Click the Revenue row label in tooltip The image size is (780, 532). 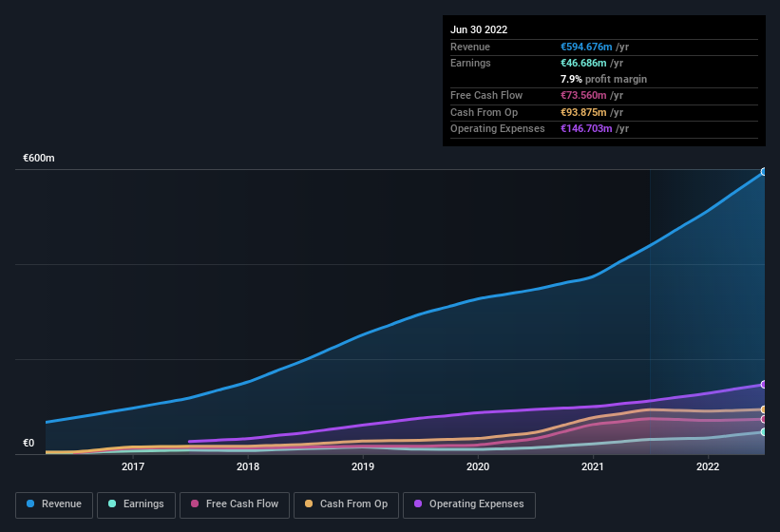coord(470,47)
